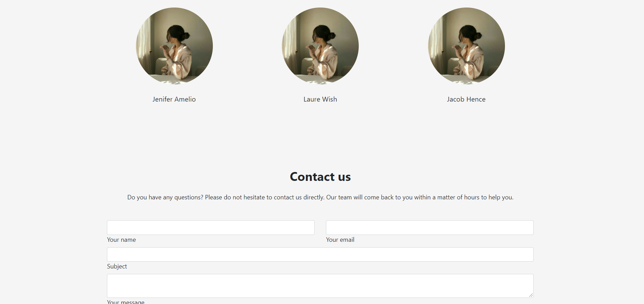Click the 'Contact us' heading
Image resolution: width=644 pixels, height=304 pixels.
coord(320,176)
